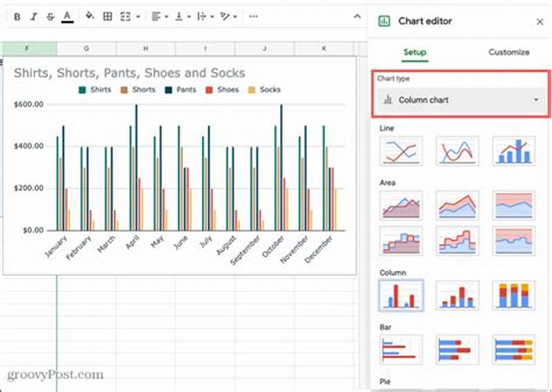Select the basic line chart type
The height and width of the screenshot is (392, 552).
tap(401, 150)
